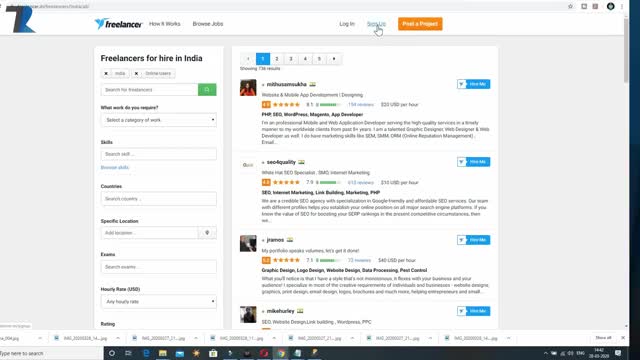Open the browser profile avatar icon
This screenshot has width=640, height=360.
click(x=611, y=6)
